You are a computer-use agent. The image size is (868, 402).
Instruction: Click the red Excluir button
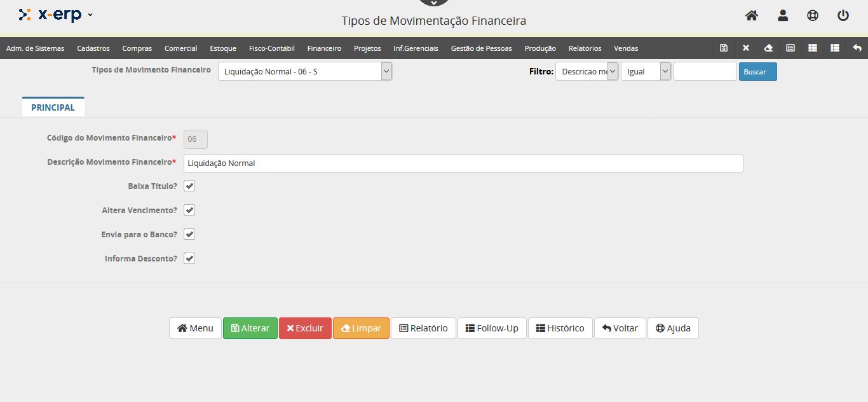(305, 328)
